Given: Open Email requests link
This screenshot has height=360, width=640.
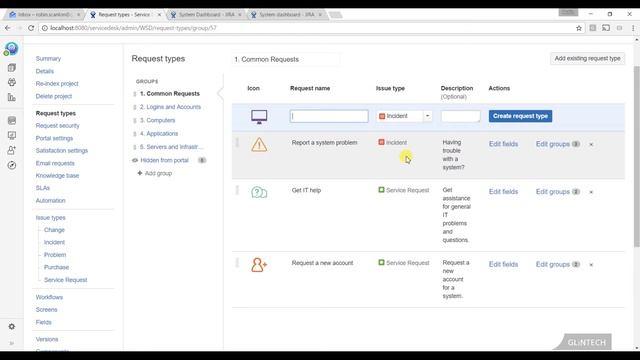Looking at the screenshot, I should (x=55, y=163).
